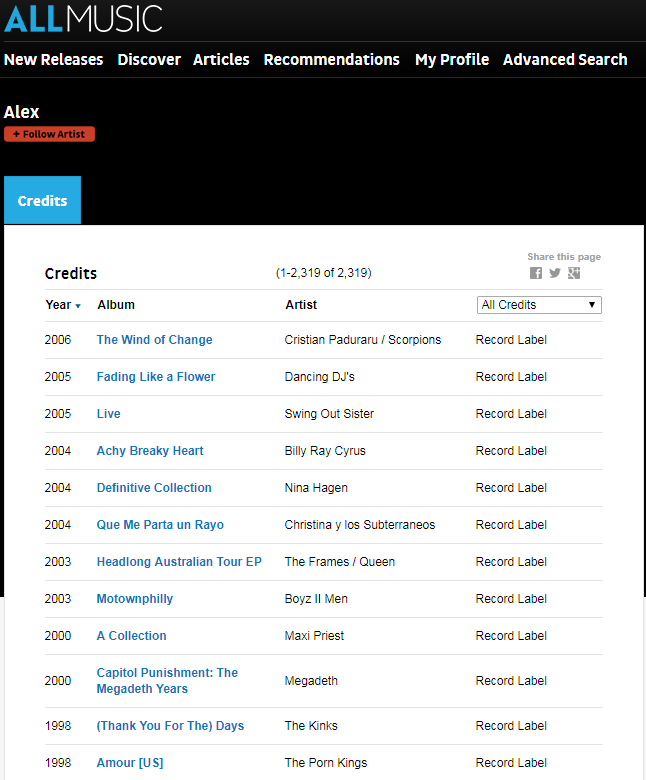Image resolution: width=646 pixels, height=780 pixels.
Task: Open the Articles menu
Action: (221, 60)
